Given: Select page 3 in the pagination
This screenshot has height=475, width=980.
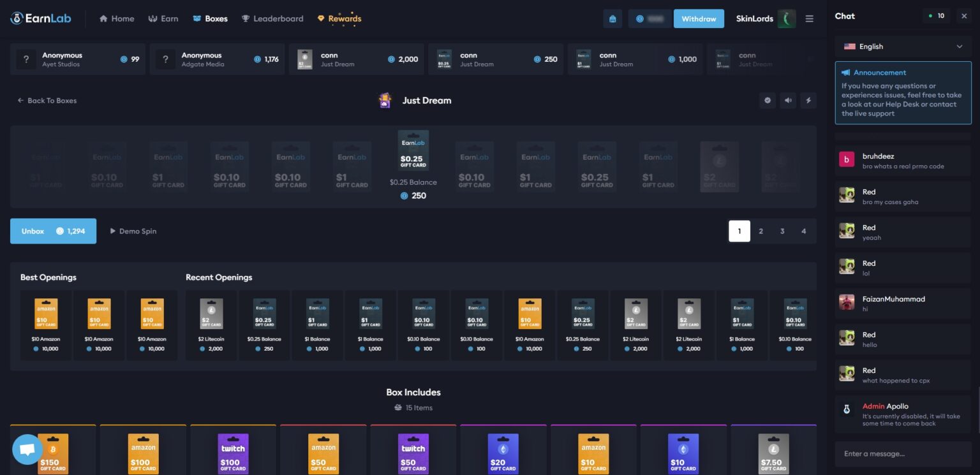Looking at the screenshot, I should (x=782, y=231).
